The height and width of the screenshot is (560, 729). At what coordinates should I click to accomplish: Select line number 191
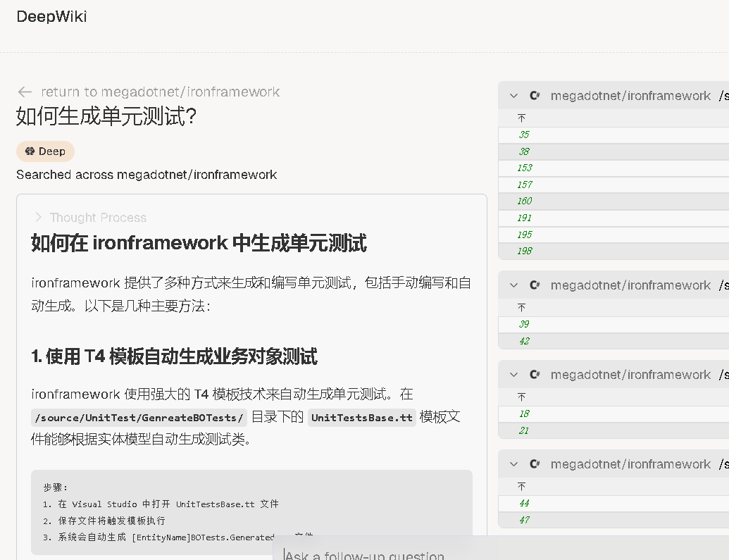525,218
